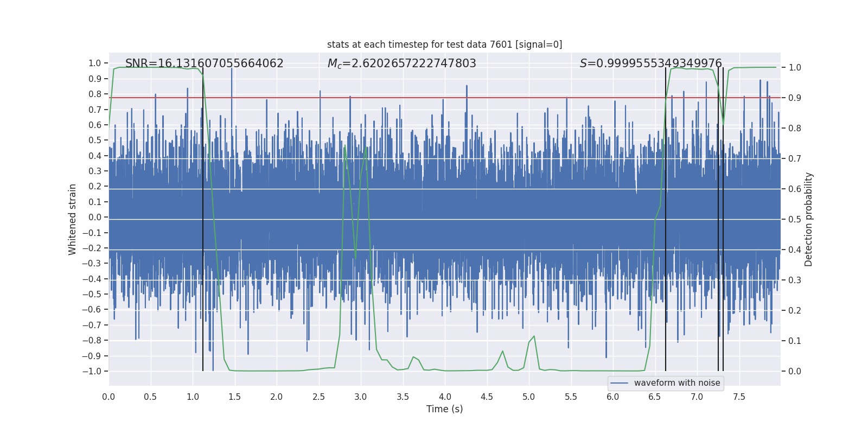868x434 pixels.
Task: Select the SNR=16.131607055664062 annotation
Action: 205,63
